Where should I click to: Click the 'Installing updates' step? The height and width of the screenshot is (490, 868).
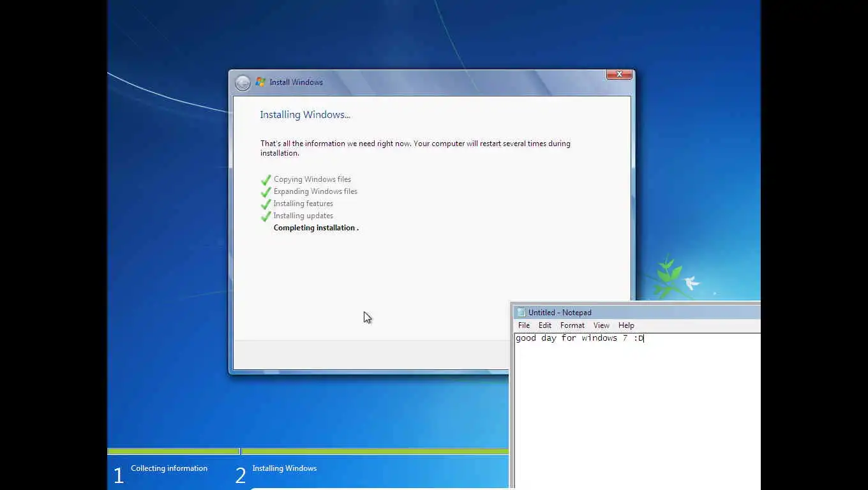click(x=303, y=216)
